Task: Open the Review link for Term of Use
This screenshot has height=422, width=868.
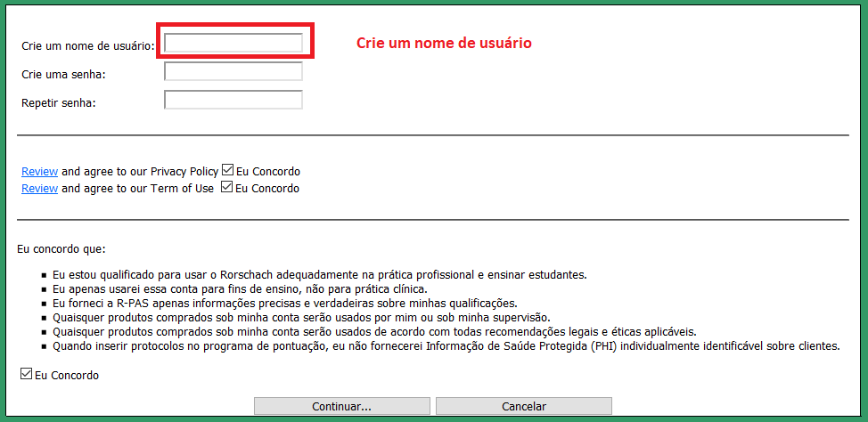Action: (x=39, y=189)
